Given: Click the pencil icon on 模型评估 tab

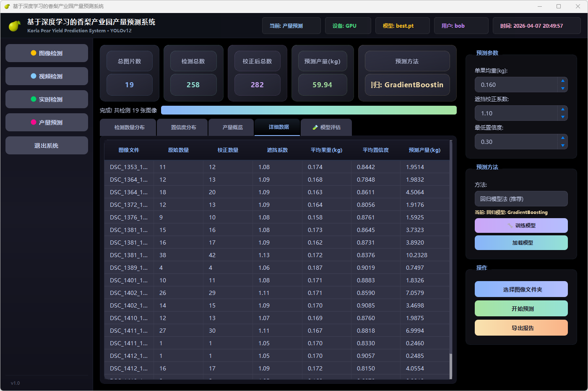Looking at the screenshot, I should click(x=315, y=128).
